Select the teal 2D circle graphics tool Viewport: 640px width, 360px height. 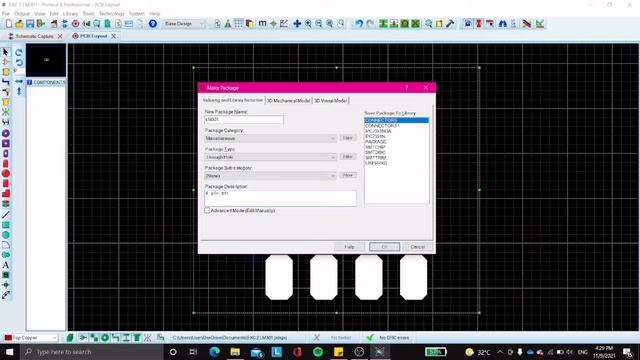(x=6, y=235)
